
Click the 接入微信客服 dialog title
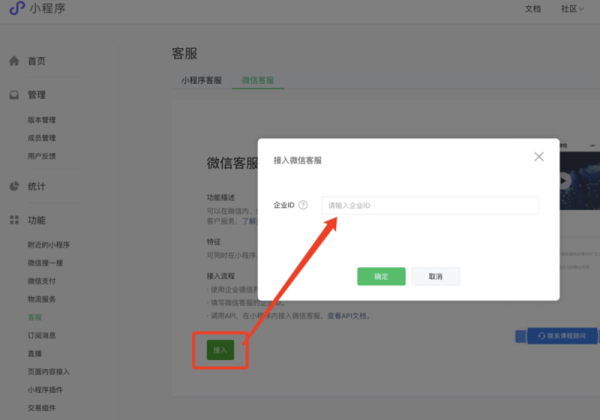(x=298, y=160)
